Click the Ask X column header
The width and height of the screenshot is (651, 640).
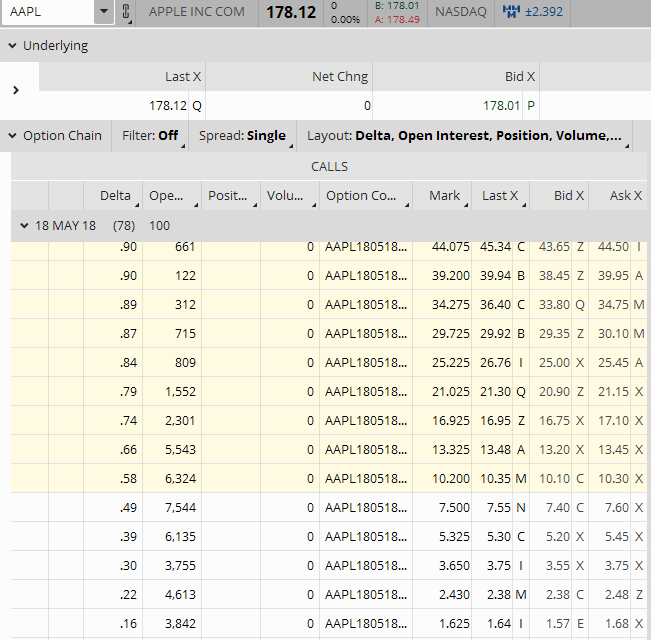pos(618,195)
